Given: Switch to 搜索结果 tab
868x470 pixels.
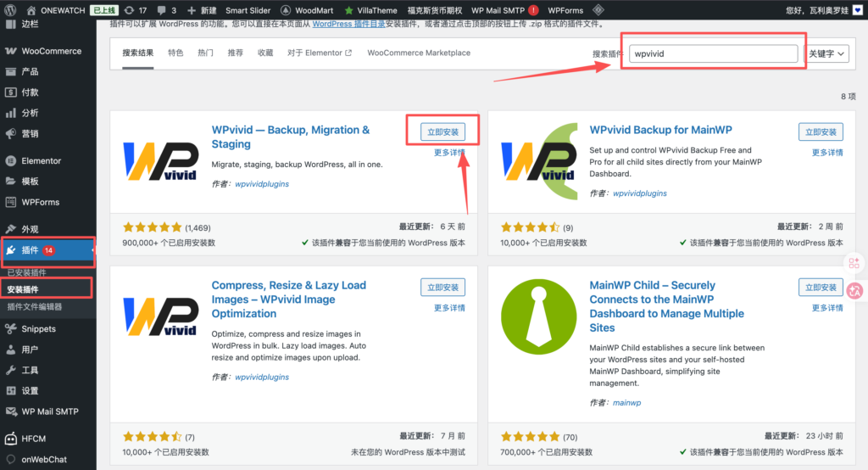Looking at the screenshot, I should click(x=138, y=53).
